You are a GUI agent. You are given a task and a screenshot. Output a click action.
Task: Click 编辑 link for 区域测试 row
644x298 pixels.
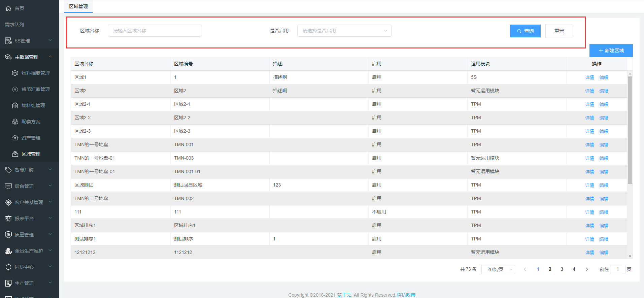click(604, 185)
